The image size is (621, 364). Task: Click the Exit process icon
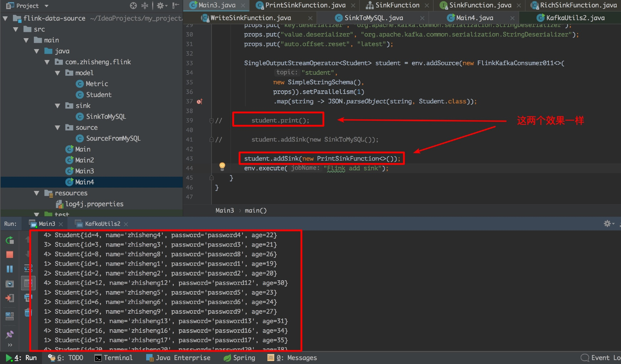10,298
